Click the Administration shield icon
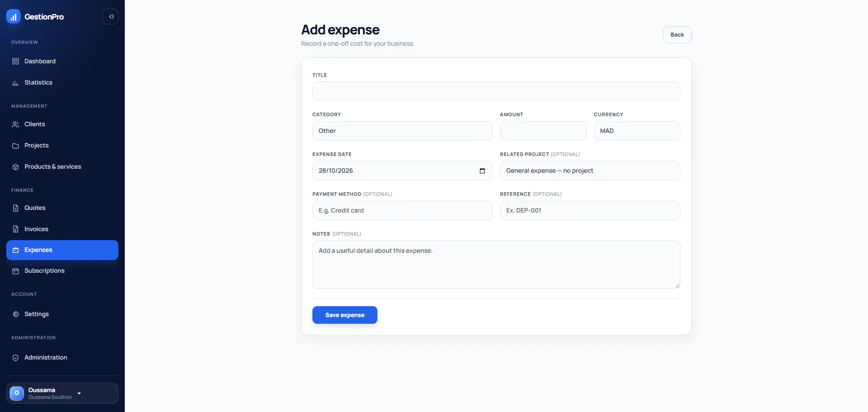Viewport: 868px width, 412px height. [x=15, y=358]
